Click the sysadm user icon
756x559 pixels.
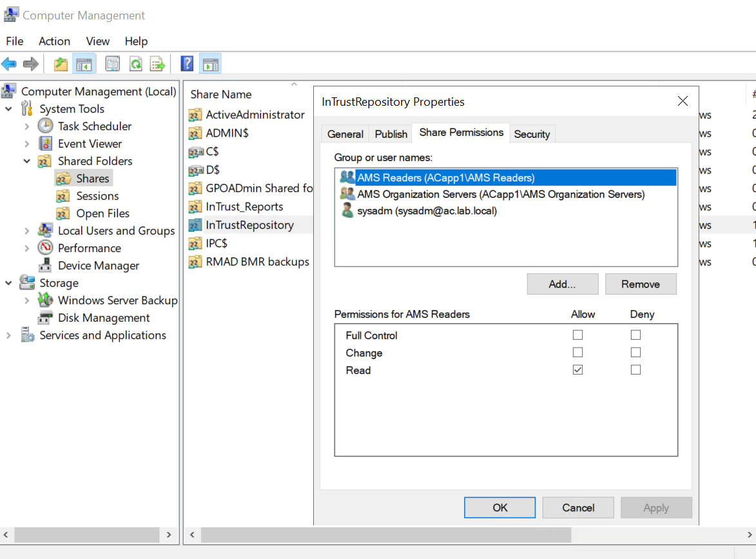tap(347, 210)
